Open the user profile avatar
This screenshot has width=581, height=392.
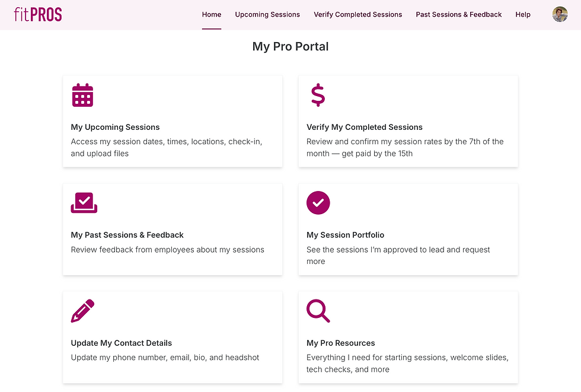[x=560, y=14]
